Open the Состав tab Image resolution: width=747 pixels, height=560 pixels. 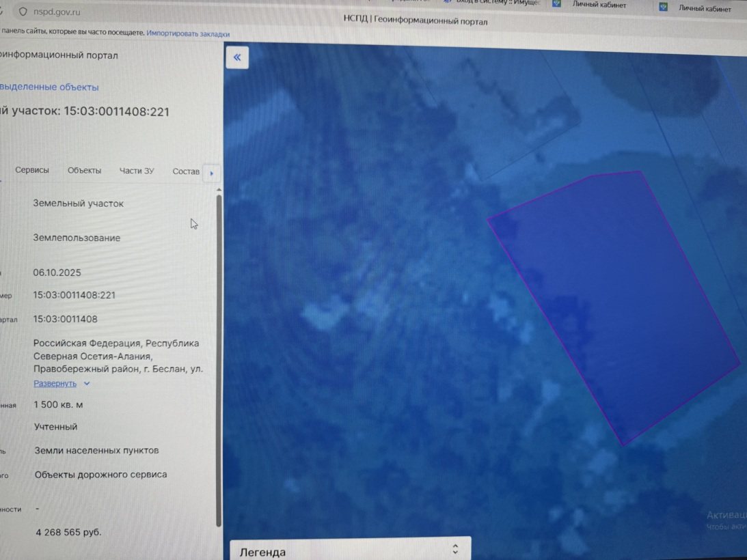(x=186, y=171)
